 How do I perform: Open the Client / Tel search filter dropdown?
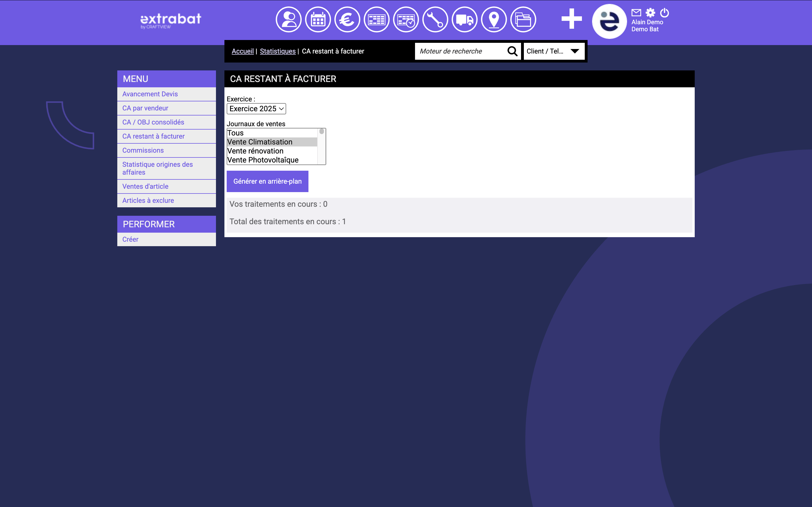[x=554, y=51]
